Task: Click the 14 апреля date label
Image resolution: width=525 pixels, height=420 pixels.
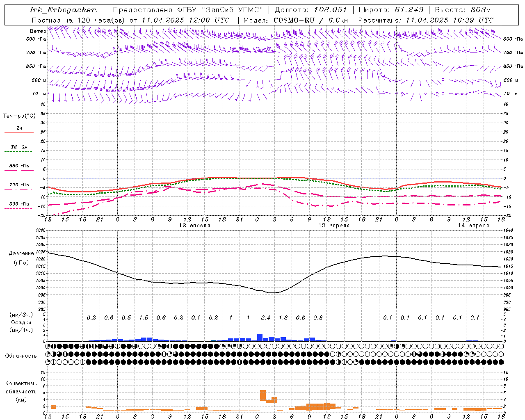Action: point(474,226)
